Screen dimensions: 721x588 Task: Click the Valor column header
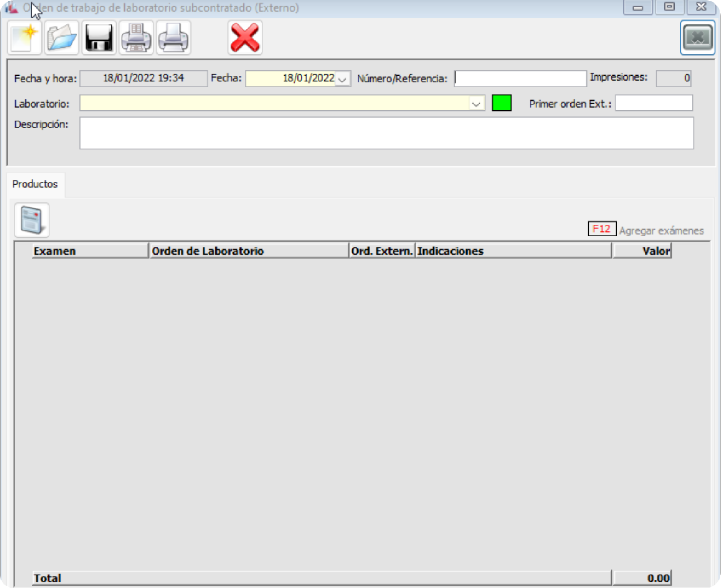642,251
